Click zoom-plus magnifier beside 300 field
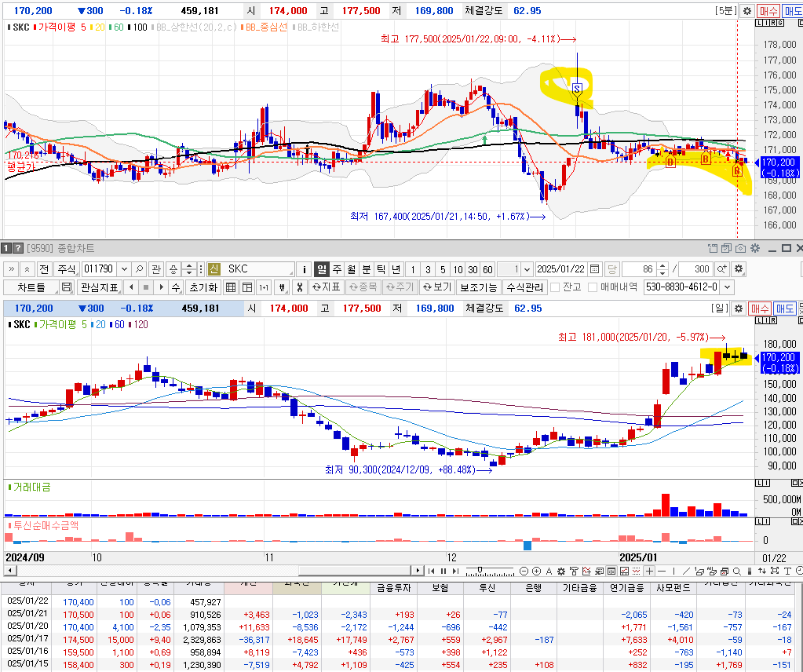This screenshot has height=672, width=803. click(x=721, y=269)
